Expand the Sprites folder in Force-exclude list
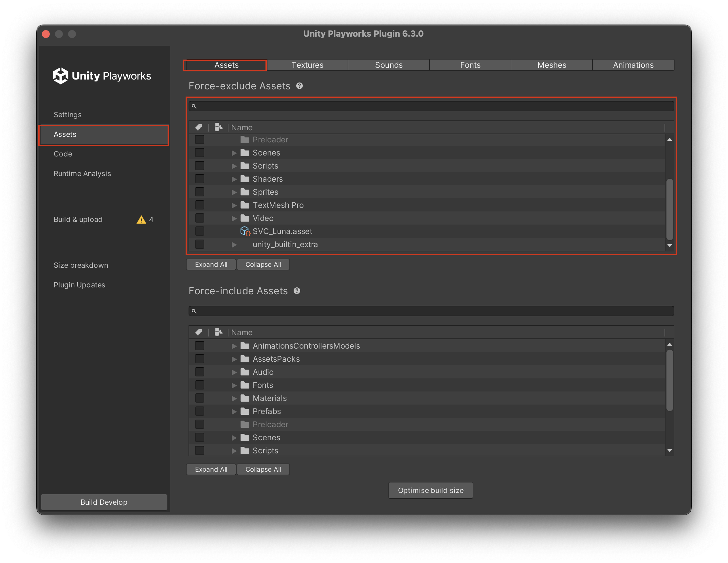Screen dimensions: 728x563 tap(234, 192)
